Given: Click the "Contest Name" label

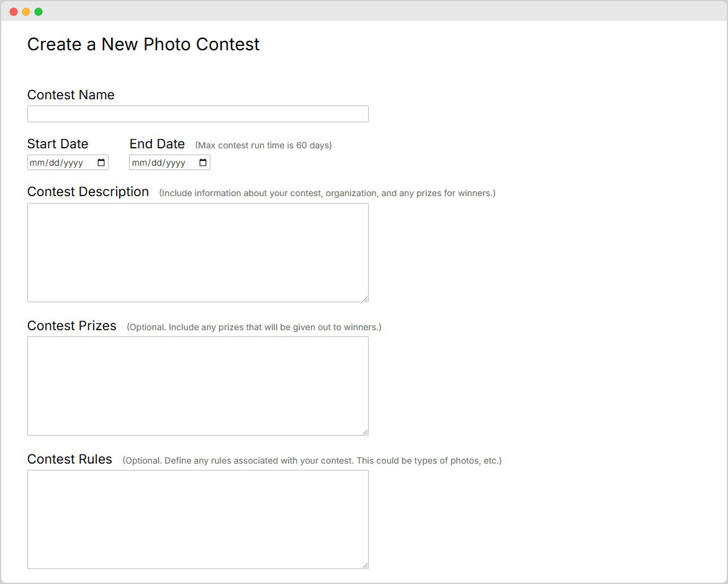Looking at the screenshot, I should (71, 95).
